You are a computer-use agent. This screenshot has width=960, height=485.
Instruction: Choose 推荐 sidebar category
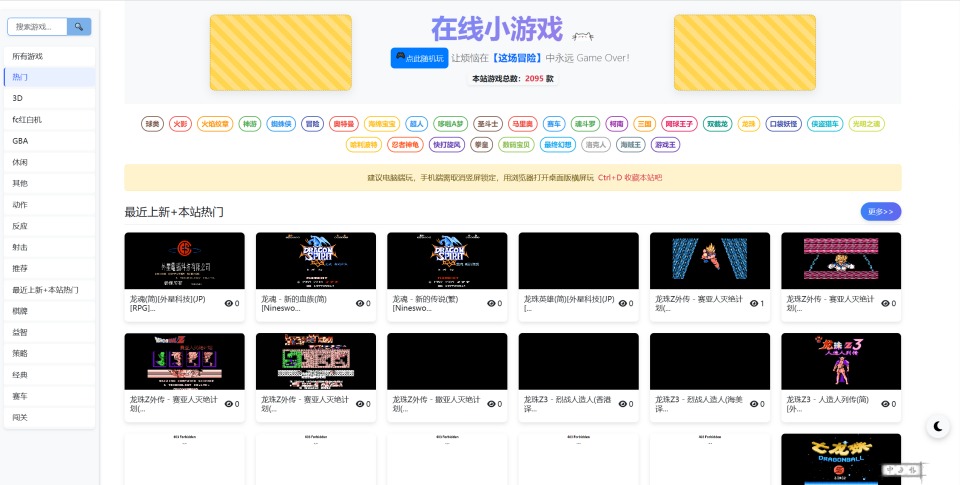click(50, 268)
